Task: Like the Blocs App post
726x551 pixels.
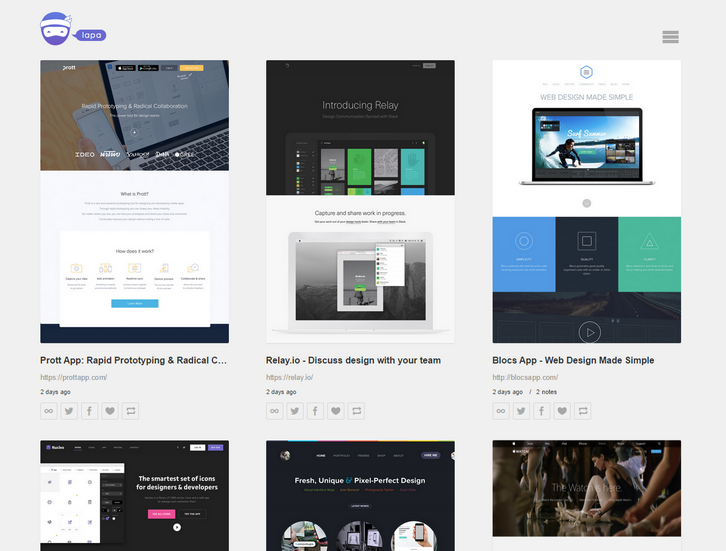Action: [x=562, y=411]
